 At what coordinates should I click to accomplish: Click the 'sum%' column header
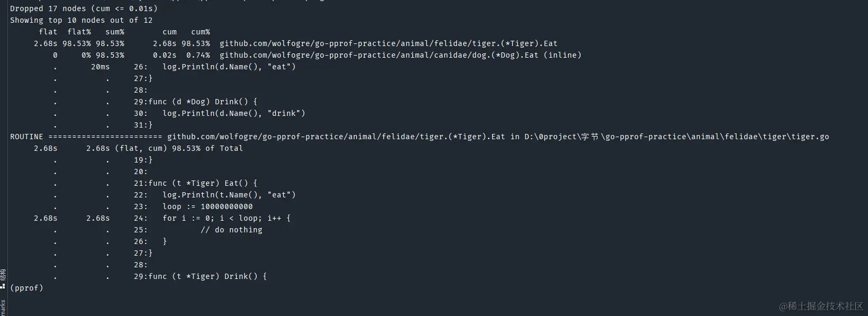pyautogui.click(x=114, y=32)
